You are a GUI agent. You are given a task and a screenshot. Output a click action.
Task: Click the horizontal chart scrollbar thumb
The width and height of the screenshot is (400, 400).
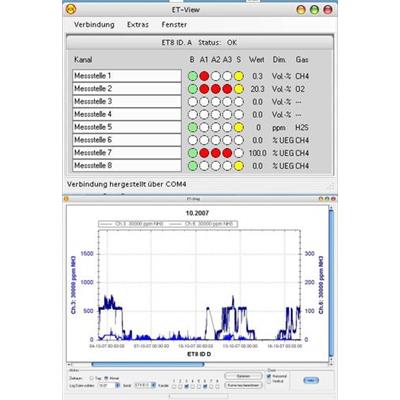(x=148, y=365)
